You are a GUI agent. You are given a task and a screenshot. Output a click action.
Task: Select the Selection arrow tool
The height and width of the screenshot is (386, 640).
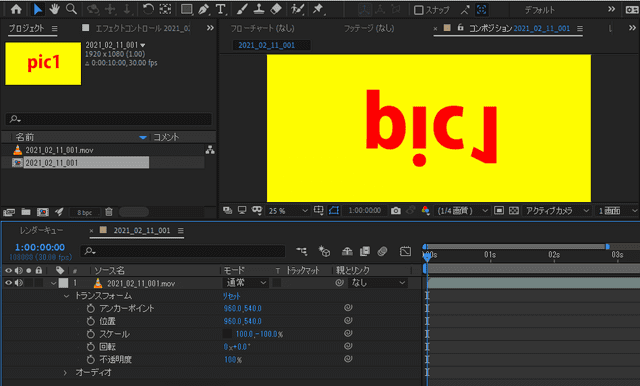(38, 9)
